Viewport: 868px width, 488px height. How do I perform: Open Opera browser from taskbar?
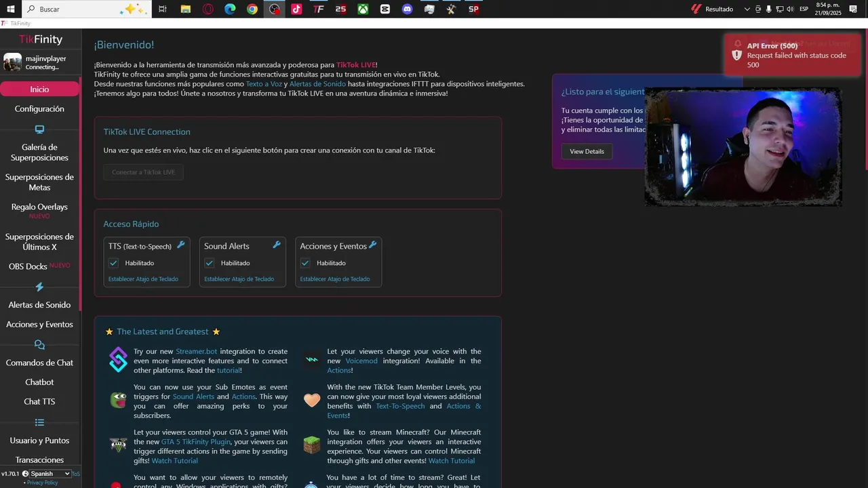(208, 9)
